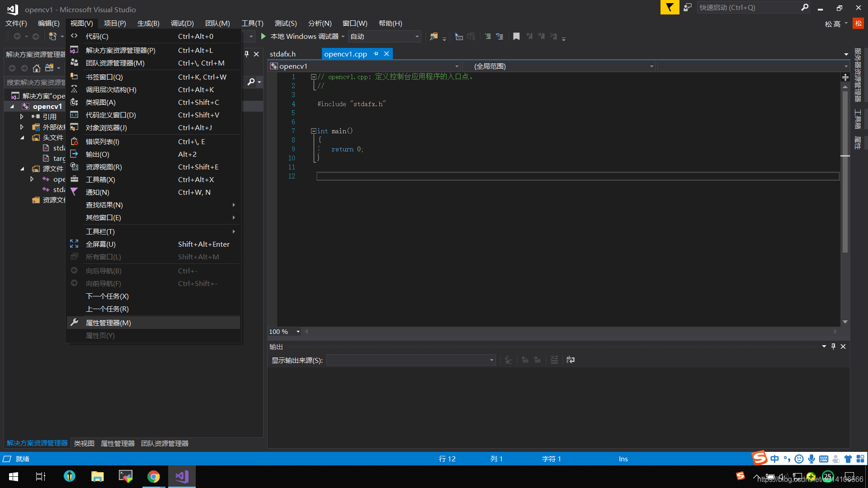Expand the 查找结果(N) submenu
The width and height of the screenshot is (868, 488).
(153, 205)
